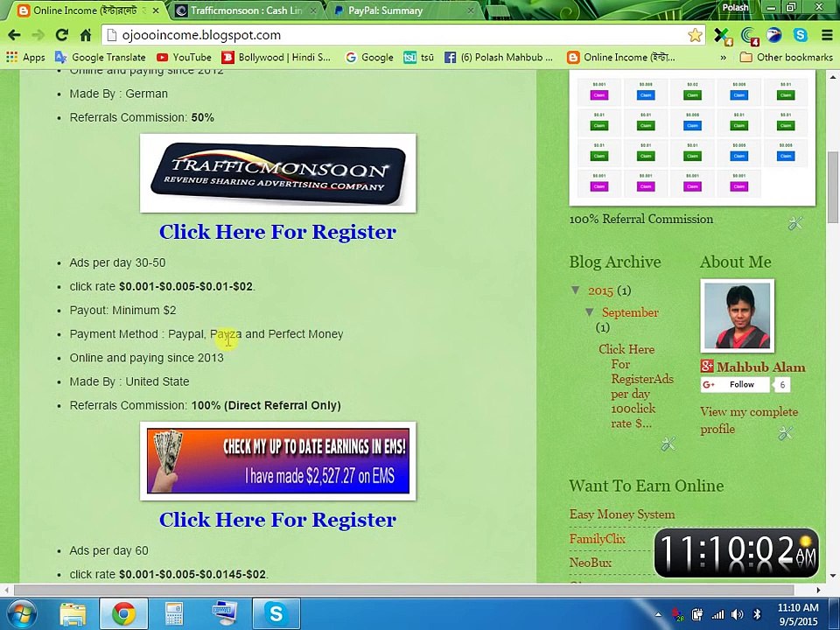Open Polash Mahbub Facebook bookmark
This screenshot has width=840, height=630.
498,58
